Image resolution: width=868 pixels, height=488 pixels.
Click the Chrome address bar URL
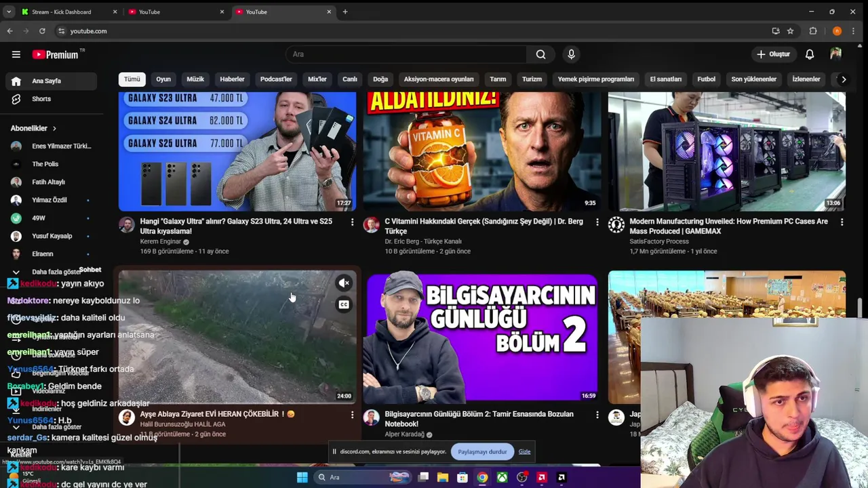[88, 31]
